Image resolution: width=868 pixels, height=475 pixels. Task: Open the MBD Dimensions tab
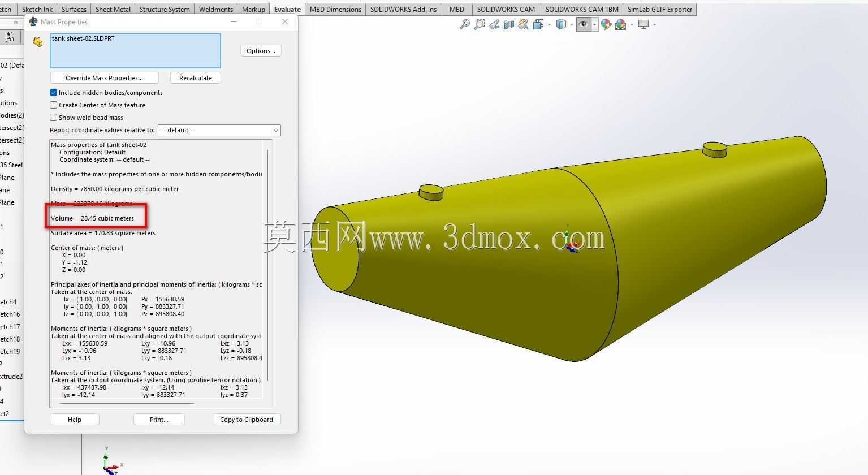click(x=335, y=9)
